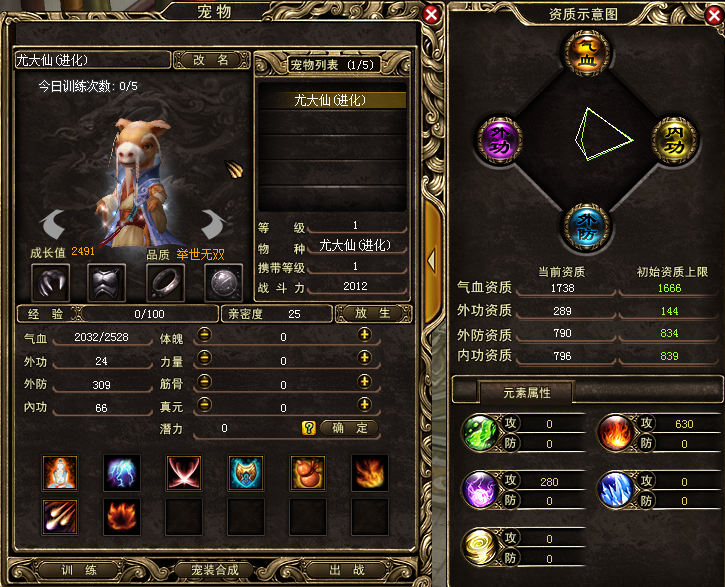
Task: Click the 出战 deploy button
Action: tap(347, 570)
